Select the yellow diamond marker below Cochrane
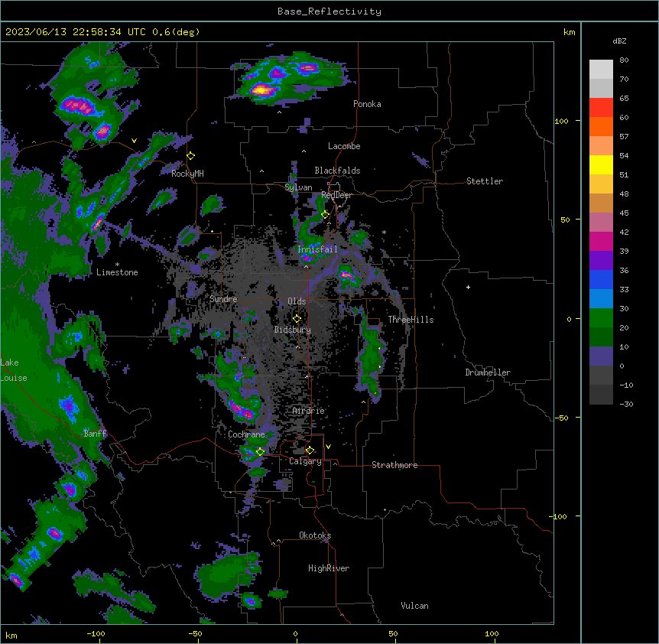659x644 pixels. click(x=260, y=452)
